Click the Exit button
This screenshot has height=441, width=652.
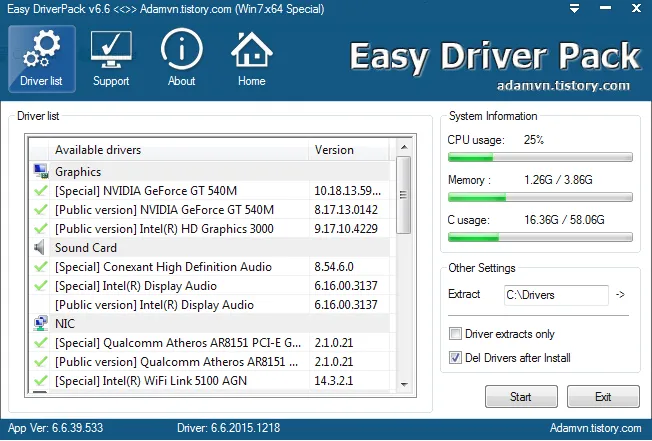pos(603,397)
